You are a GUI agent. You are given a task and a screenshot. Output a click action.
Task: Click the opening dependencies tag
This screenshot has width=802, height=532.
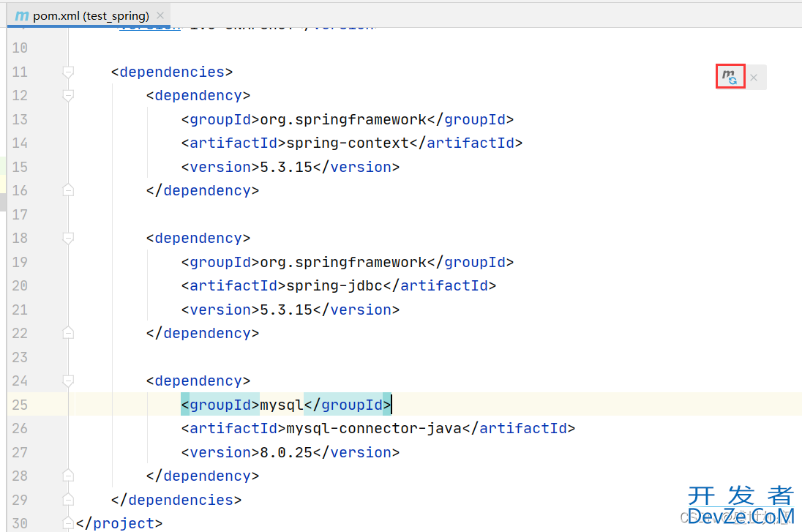tap(172, 72)
